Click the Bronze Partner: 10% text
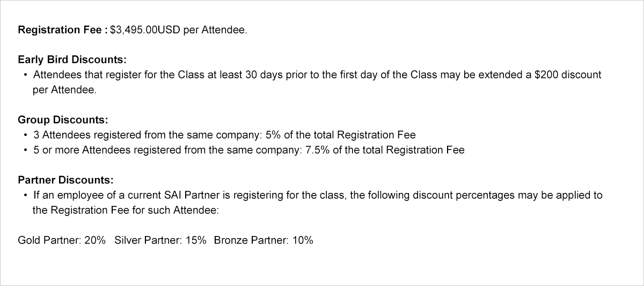 tap(264, 240)
